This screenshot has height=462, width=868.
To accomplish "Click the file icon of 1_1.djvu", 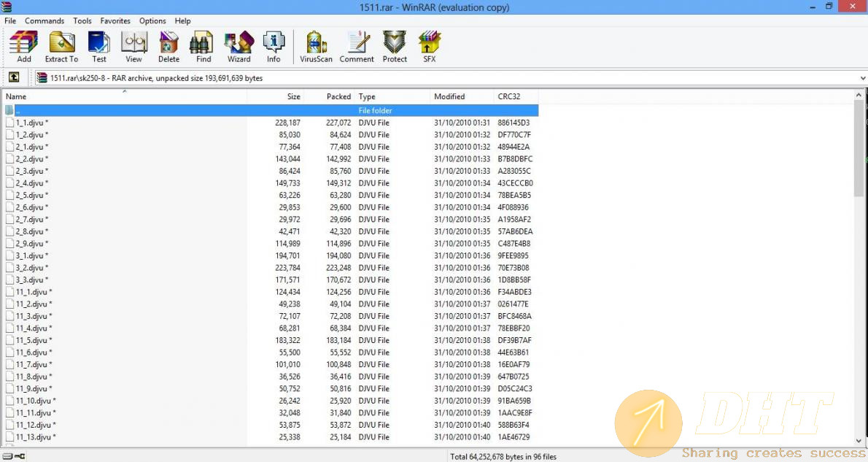I will click(x=9, y=123).
